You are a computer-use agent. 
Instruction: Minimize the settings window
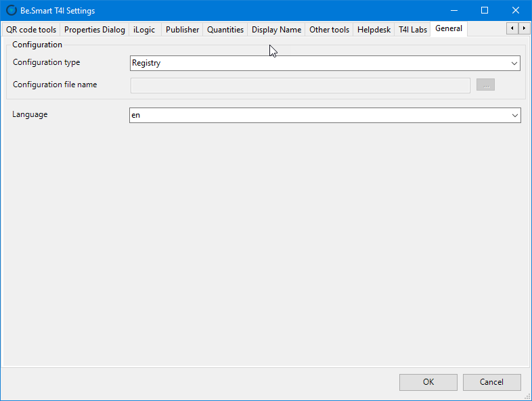coord(453,10)
